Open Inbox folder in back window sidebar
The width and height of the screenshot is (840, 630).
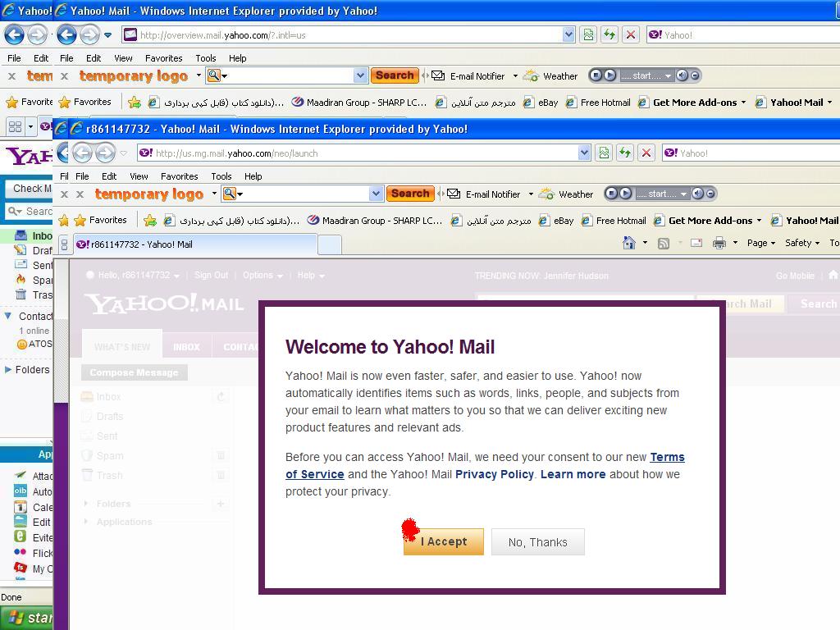pos(34,235)
